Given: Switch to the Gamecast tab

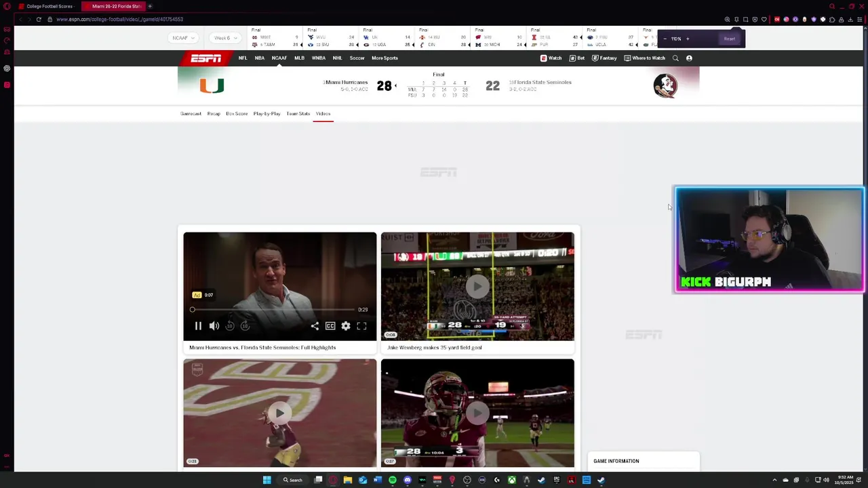Looking at the screenshot, I should click(x=191, y=114).
